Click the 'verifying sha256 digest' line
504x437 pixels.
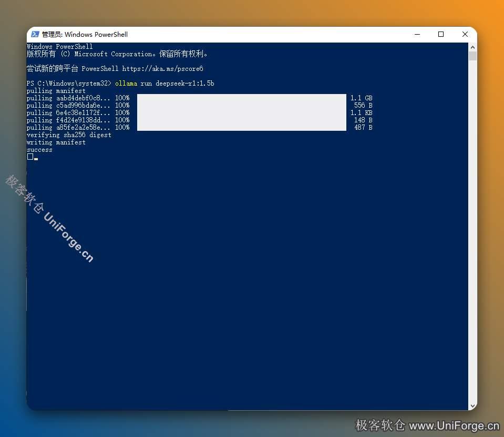(x=69, y=135)
